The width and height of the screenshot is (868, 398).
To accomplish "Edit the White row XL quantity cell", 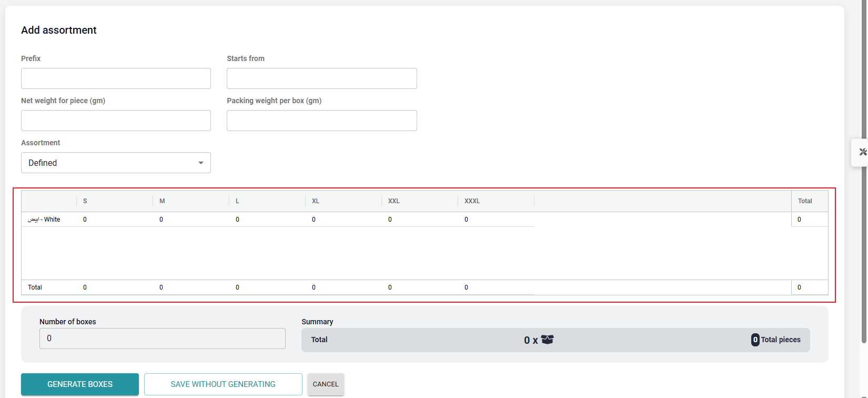I will (x=344, y=220).
